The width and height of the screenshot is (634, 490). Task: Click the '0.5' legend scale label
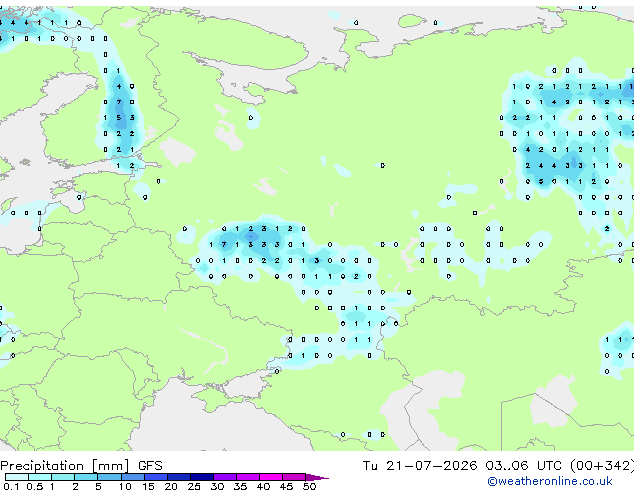pyautogui.click(x=35, y=486)
